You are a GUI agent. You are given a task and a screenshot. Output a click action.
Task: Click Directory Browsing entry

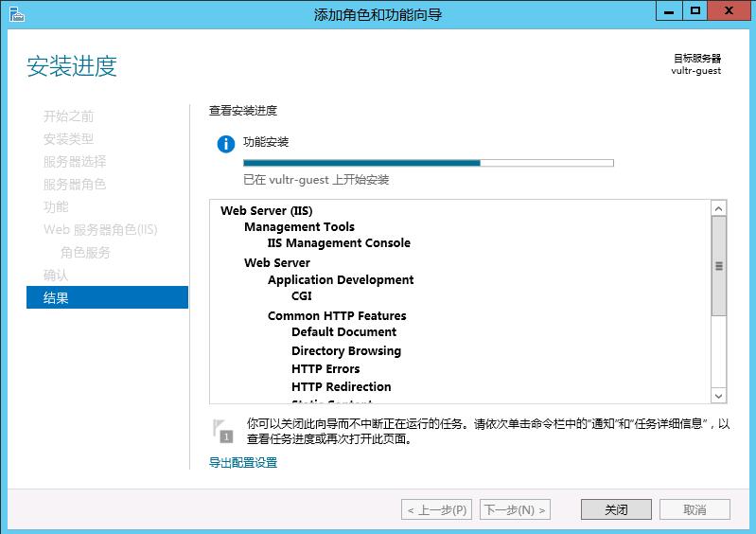(x=346, y=350)
